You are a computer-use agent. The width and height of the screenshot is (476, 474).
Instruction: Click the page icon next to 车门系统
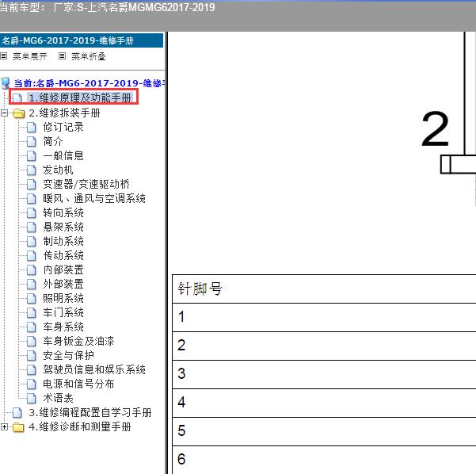click(31, 313)
